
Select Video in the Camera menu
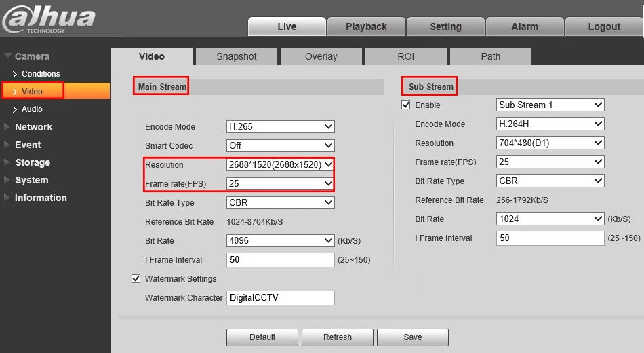[56, 91]
